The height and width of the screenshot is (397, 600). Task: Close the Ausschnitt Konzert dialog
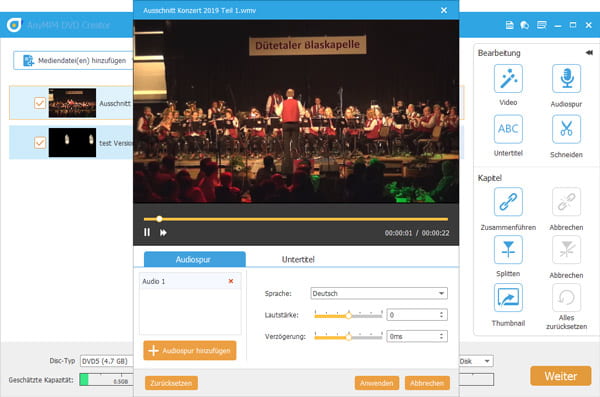(443, 10)
